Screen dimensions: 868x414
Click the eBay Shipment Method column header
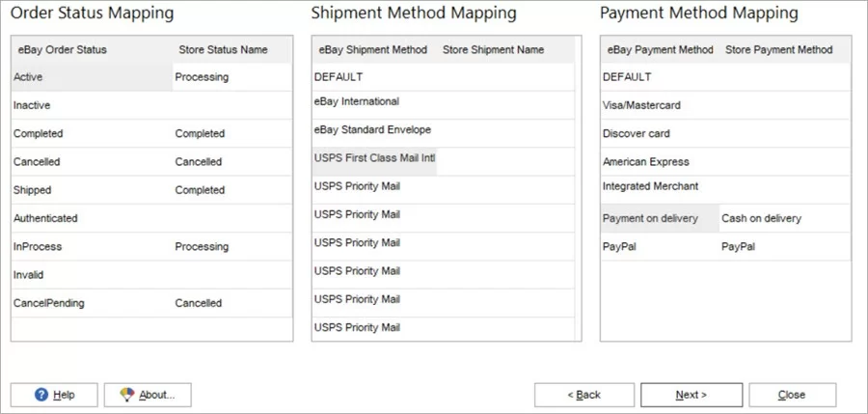(372, 49)
